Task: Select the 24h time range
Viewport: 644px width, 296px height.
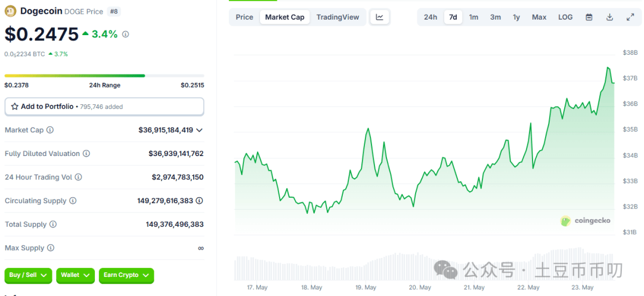Action: coord(431,17)
